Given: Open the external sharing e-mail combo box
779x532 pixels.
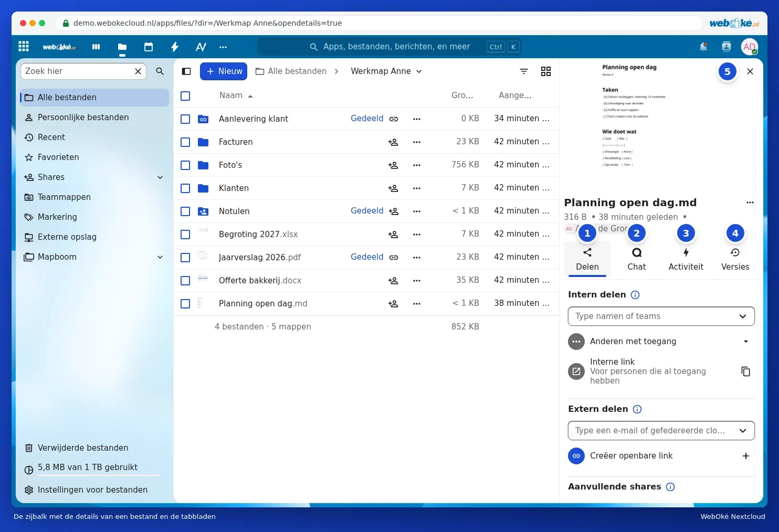Looking at the screenshot, I should click(661, 431).
